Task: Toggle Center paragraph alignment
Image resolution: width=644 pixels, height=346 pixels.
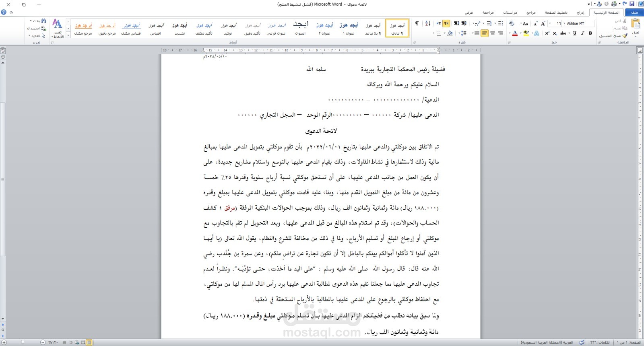Action: (x=493, y=33)
